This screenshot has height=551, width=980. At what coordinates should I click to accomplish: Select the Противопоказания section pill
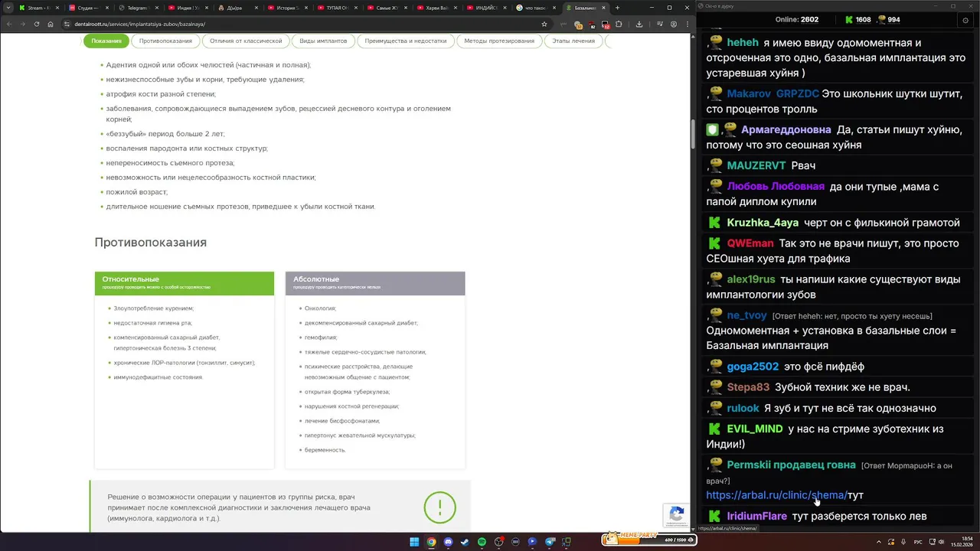tap(165, 41)
